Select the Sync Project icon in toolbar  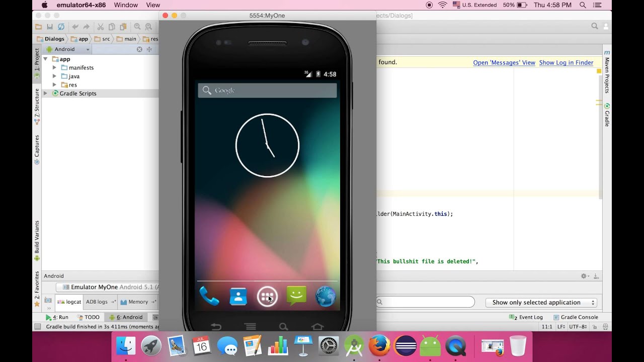coord(60,26)
